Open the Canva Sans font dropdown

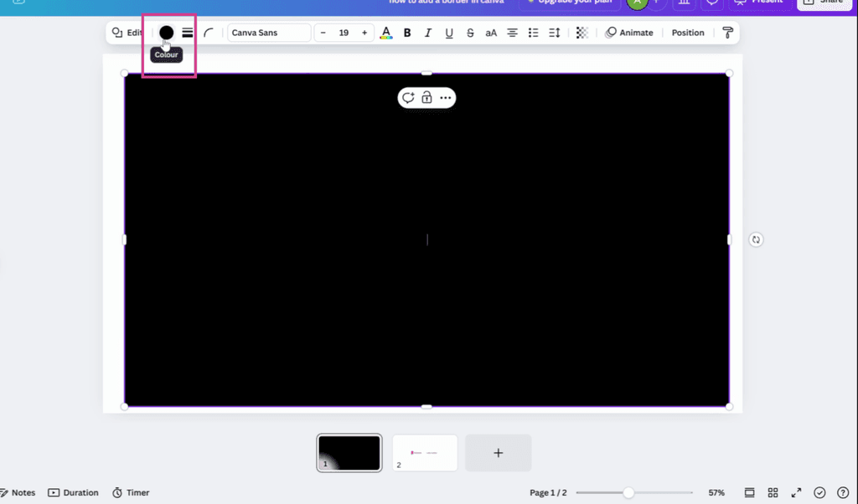point(268,32)
